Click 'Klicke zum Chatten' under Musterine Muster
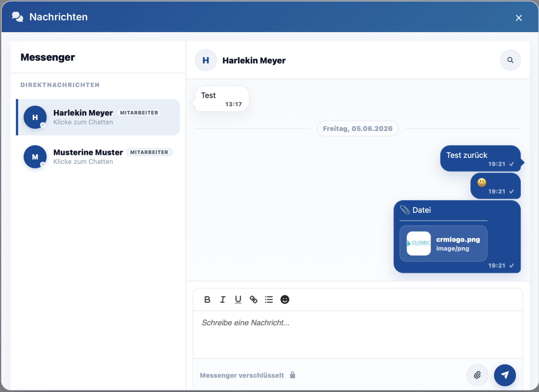The image size is (539, 392). click(83, 162)
